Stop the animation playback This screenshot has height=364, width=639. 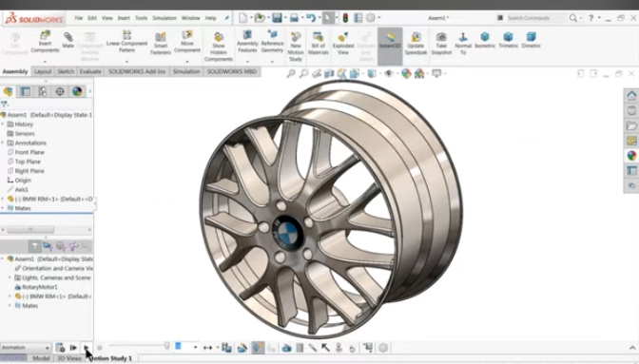click(x=100, y=348)
